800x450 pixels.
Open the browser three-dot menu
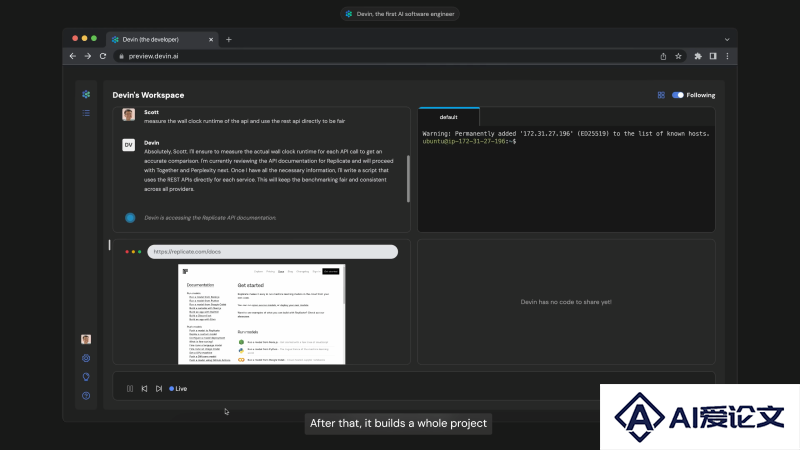(728, 56)
